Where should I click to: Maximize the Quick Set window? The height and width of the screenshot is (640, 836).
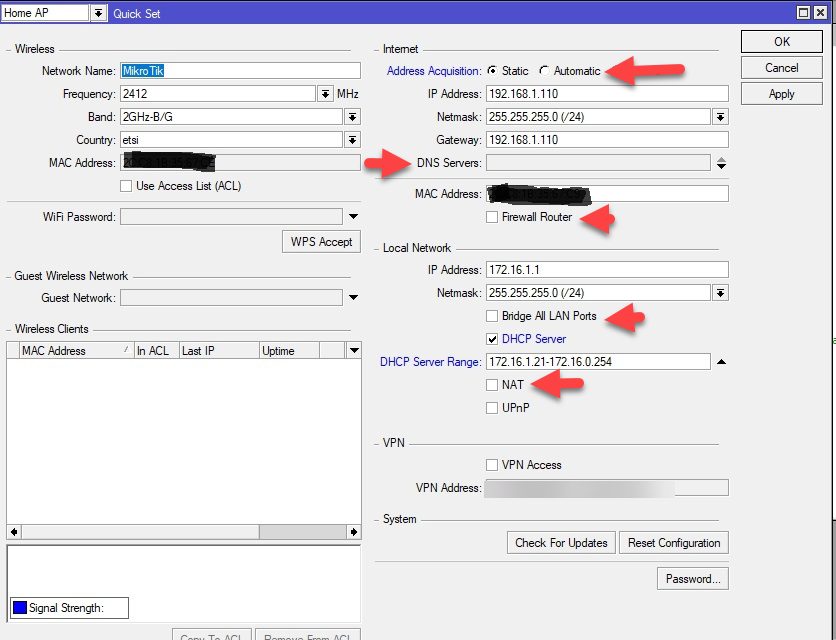click(x=803, y=13)
